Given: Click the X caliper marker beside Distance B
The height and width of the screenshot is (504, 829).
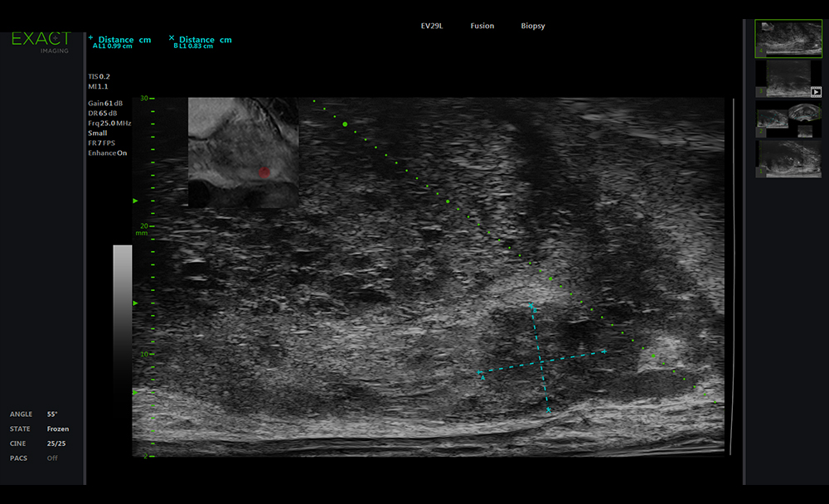Looking at the screenshot, I should click(x=172, y=38).
